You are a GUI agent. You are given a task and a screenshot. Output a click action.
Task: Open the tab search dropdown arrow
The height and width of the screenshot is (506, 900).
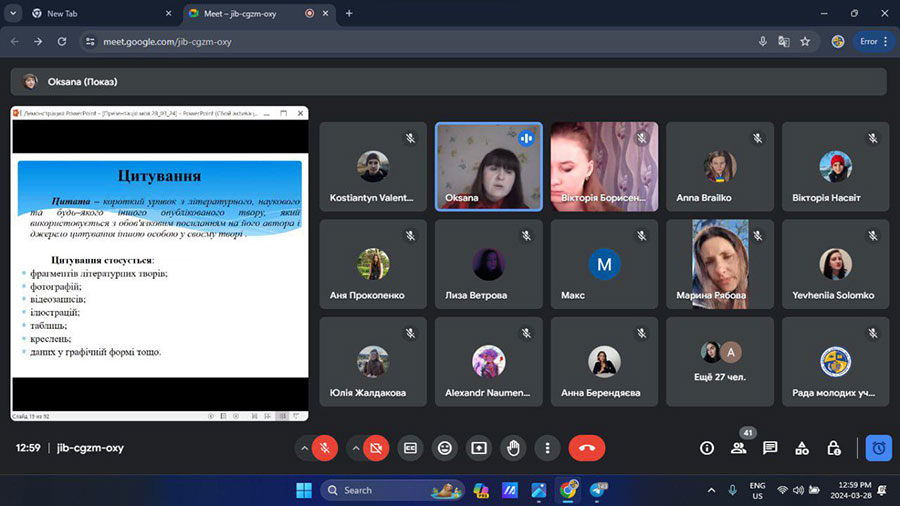pyautogui.click(x=13, y=13)
